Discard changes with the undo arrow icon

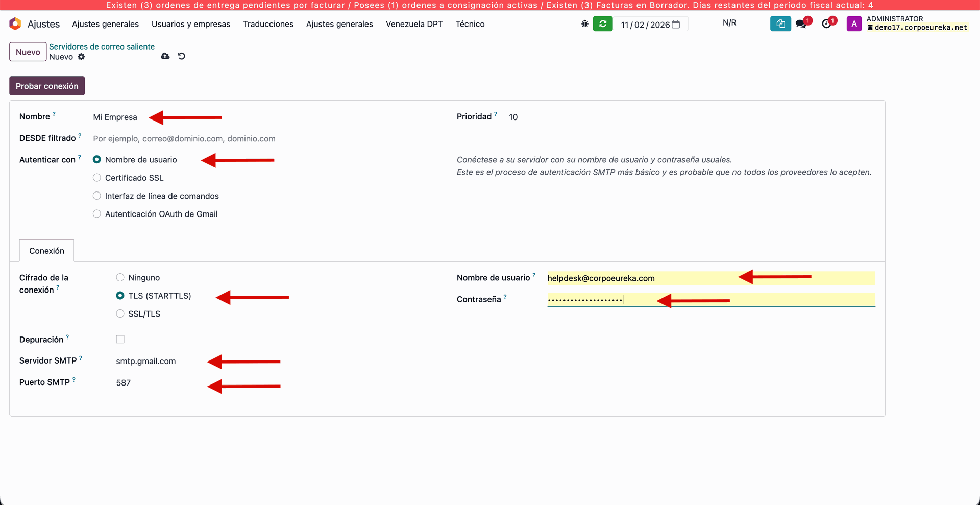point(182,56)
